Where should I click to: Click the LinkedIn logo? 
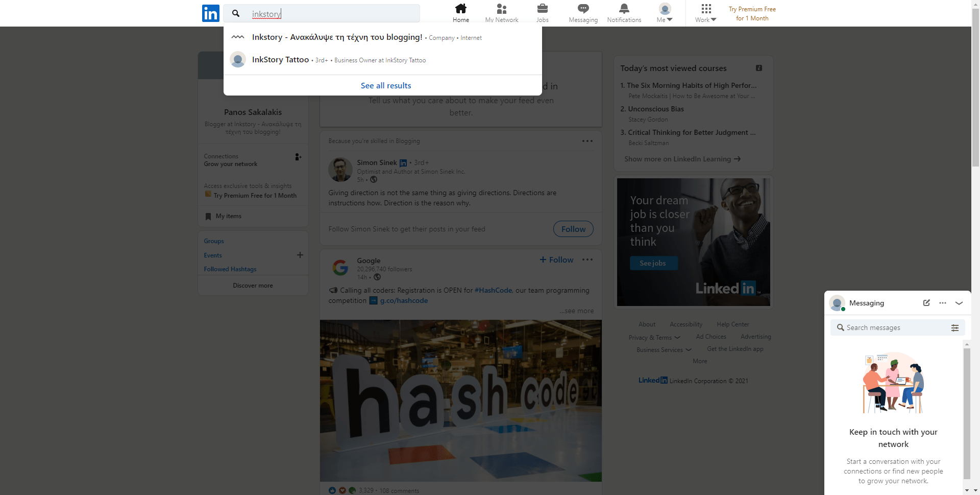pyautogui.click(x=210, y=13)
